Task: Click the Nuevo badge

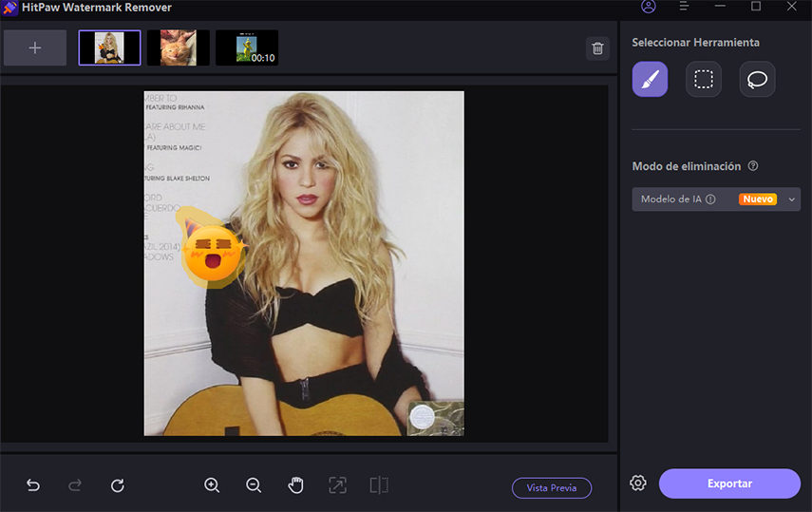Action: pyautogui.click(x=758, y=199)
